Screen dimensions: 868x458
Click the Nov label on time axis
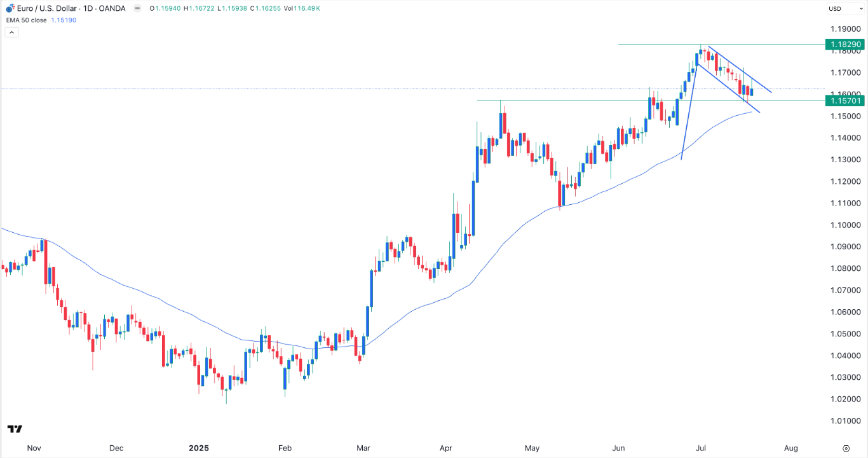[x=34, y=448]
